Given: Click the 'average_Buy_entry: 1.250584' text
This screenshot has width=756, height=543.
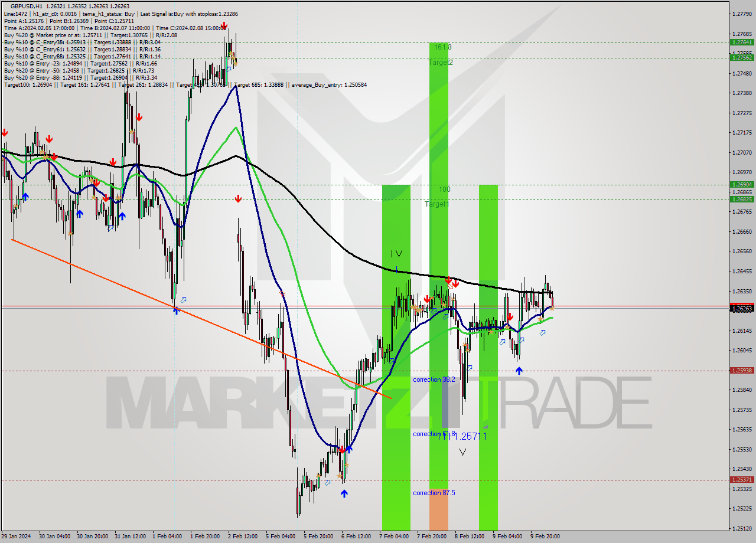Looking at the screenshot, I should point(329,84).
